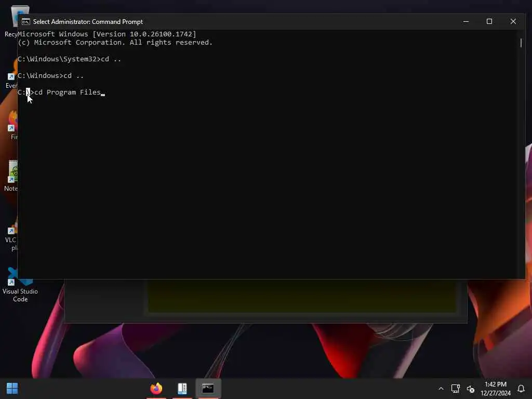The width and height of the screenshot is (532, 399).
Task: Select the Notepad++ desktop shortcut
Action: [x=11, y=176]
